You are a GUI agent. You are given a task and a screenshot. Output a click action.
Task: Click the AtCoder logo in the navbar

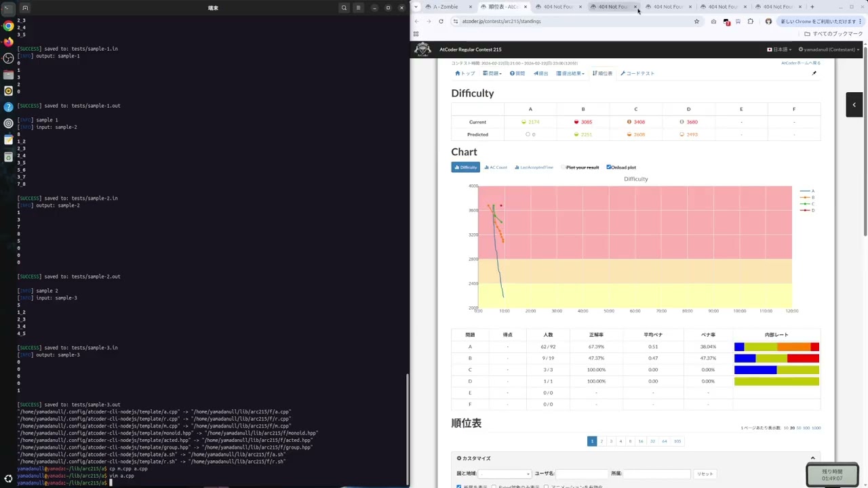(x=422, y=49)
